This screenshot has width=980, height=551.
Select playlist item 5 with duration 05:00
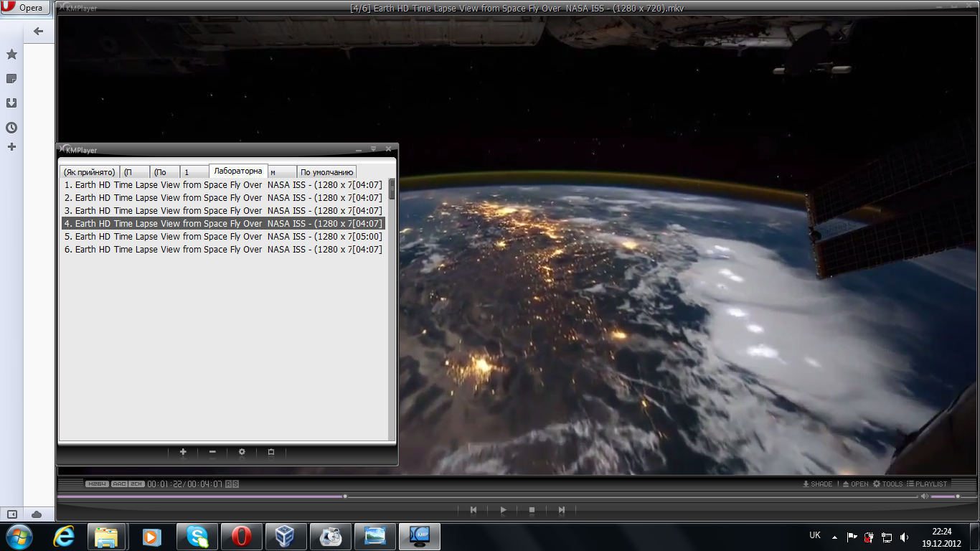pyautogui.click(x=223, y=237)
